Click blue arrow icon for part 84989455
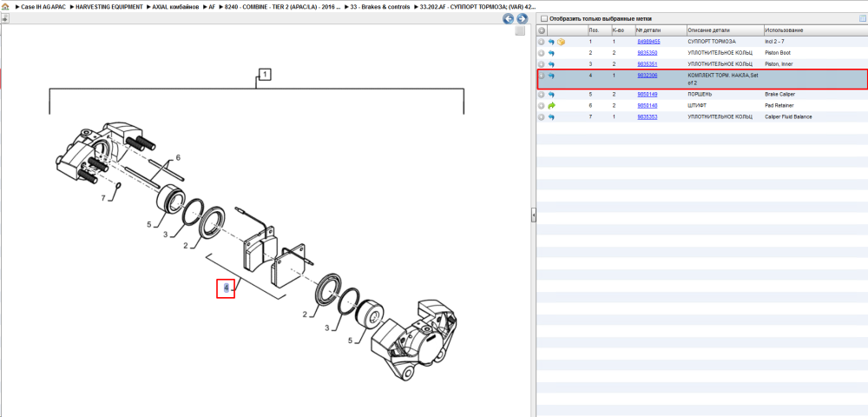 click(551, 42)
